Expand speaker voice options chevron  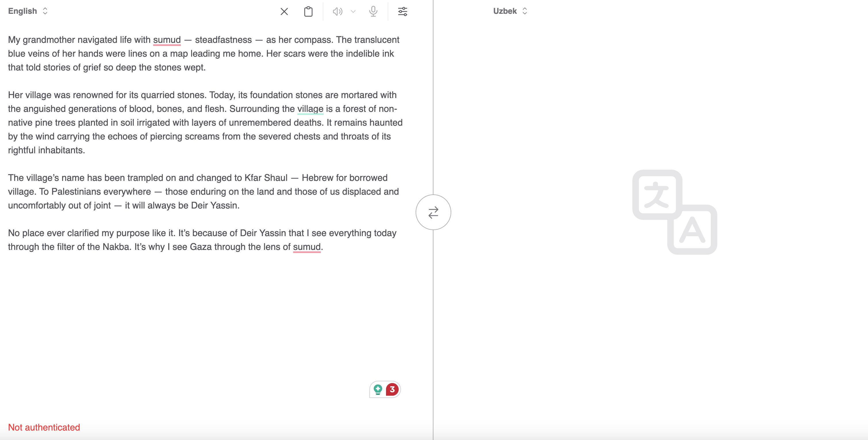pyautogui.click(x=353, y=12)
